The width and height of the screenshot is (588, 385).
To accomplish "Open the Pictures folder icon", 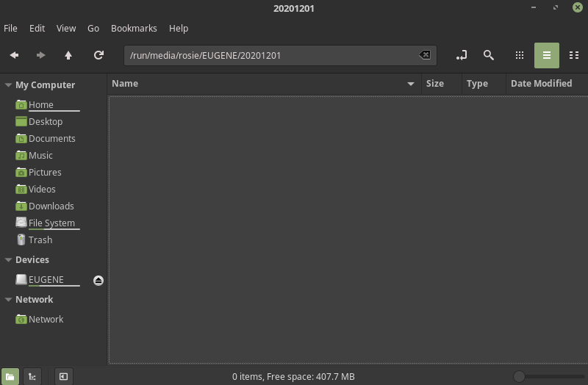I will (x=21, y=172).
